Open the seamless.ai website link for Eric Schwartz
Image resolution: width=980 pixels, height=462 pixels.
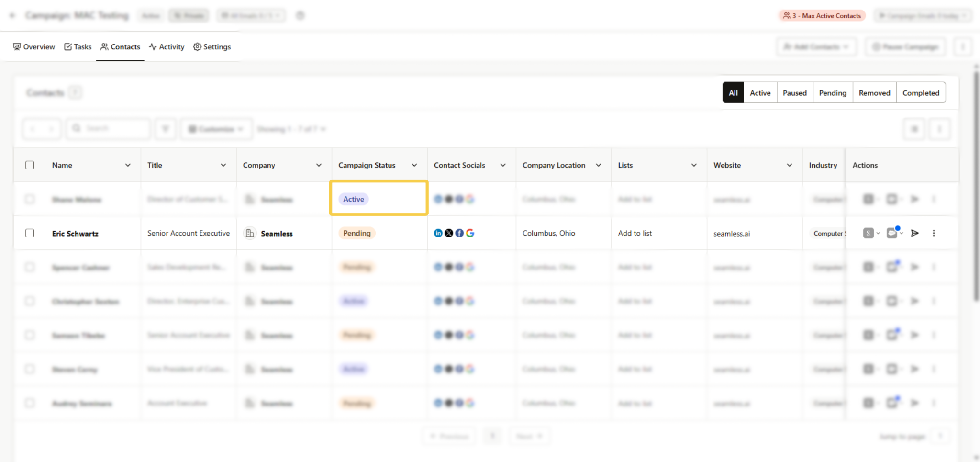click(732, 234)
